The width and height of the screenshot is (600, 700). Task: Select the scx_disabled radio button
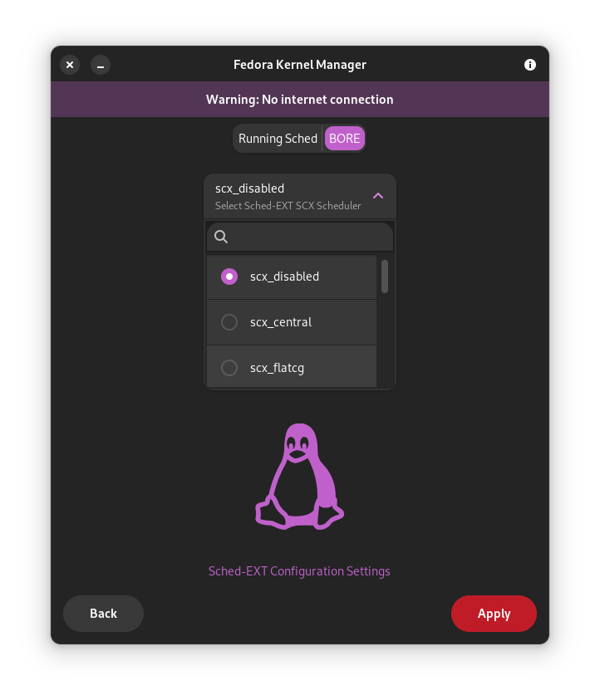click(x=229, y=277)
